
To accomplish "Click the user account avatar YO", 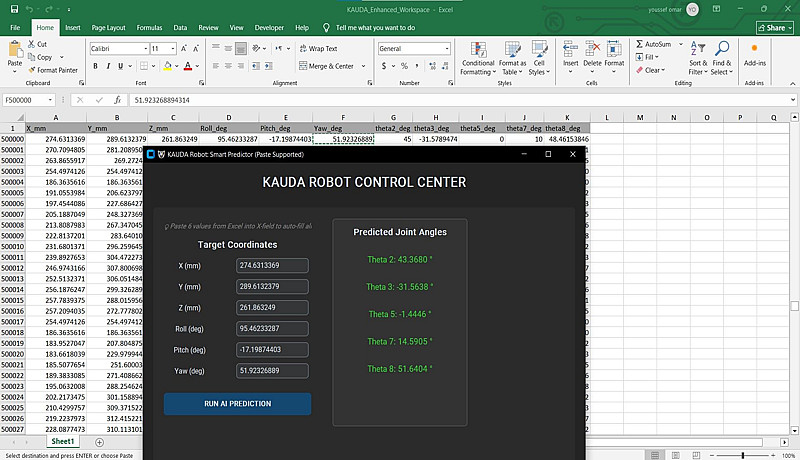I will [692, 9].
